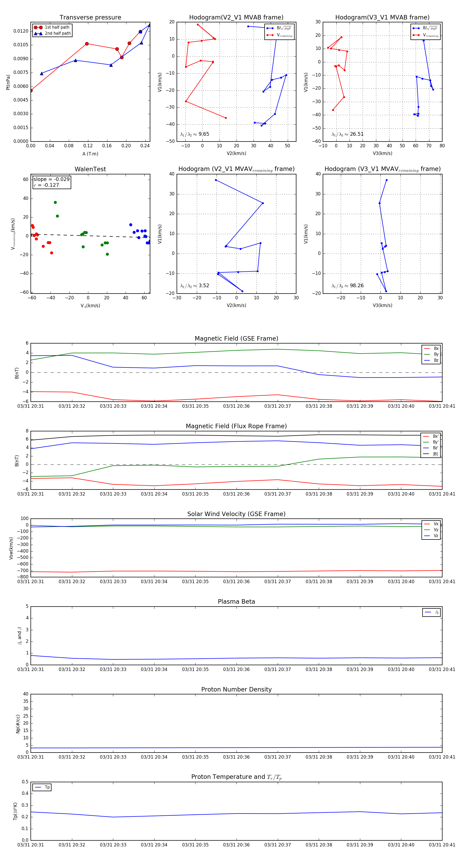
Task: Click the '03/31 20:41' tick under Proton Temperature
Action: tap(442, 845)
